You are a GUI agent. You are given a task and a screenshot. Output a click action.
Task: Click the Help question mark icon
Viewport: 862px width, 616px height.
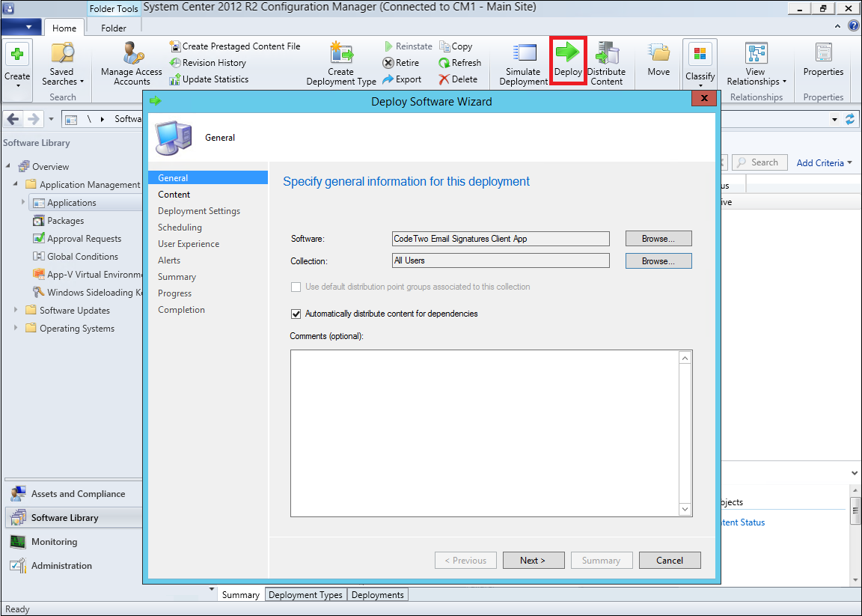[853, 26]
